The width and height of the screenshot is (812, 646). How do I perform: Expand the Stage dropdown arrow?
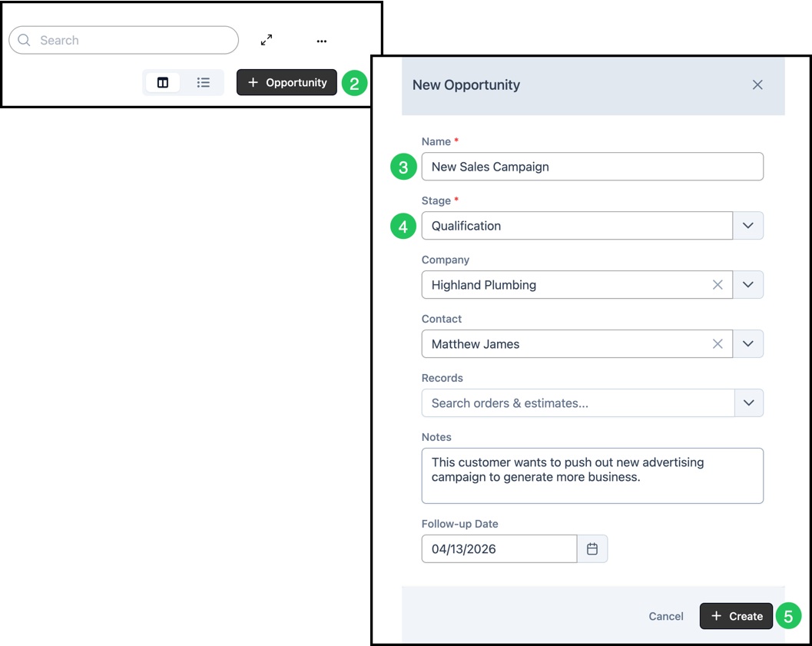pyautogui.click(x=747, y=226)
